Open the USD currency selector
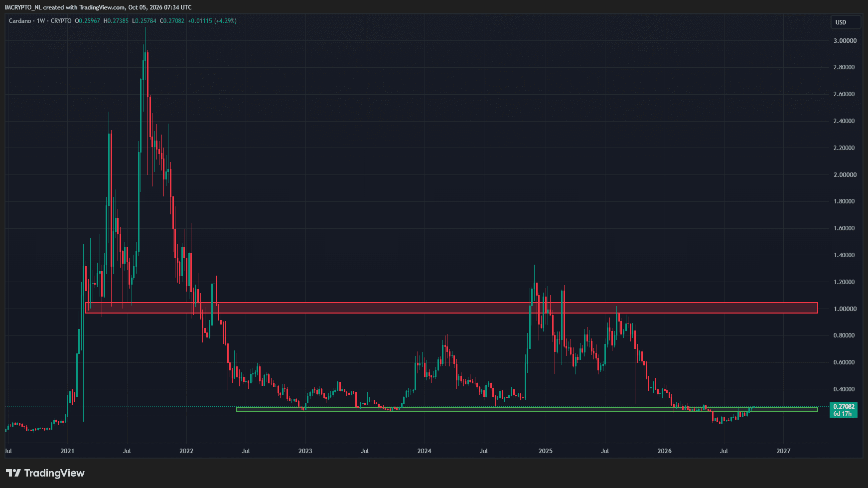The width and height of the screenshot is (868, 488). click(x=846, y=22)
